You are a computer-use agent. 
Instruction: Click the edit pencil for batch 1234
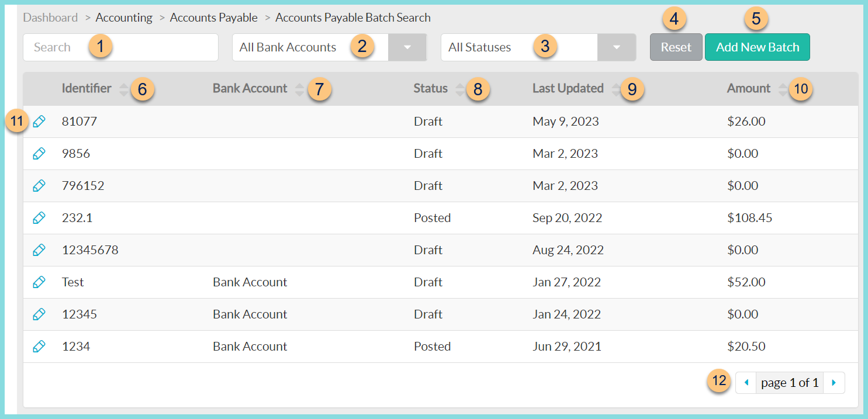(39, 346)
